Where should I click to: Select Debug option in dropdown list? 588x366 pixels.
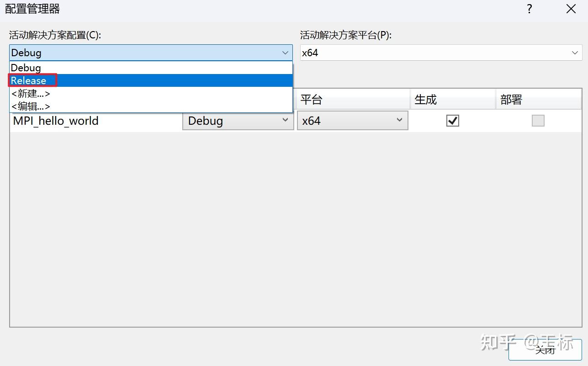click(x=26, y=68)
